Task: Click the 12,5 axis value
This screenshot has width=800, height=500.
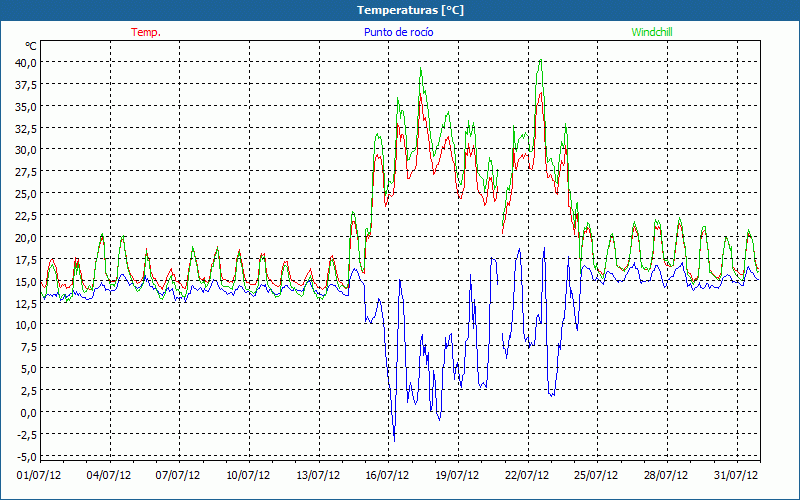Action: [x=27, y=303]
